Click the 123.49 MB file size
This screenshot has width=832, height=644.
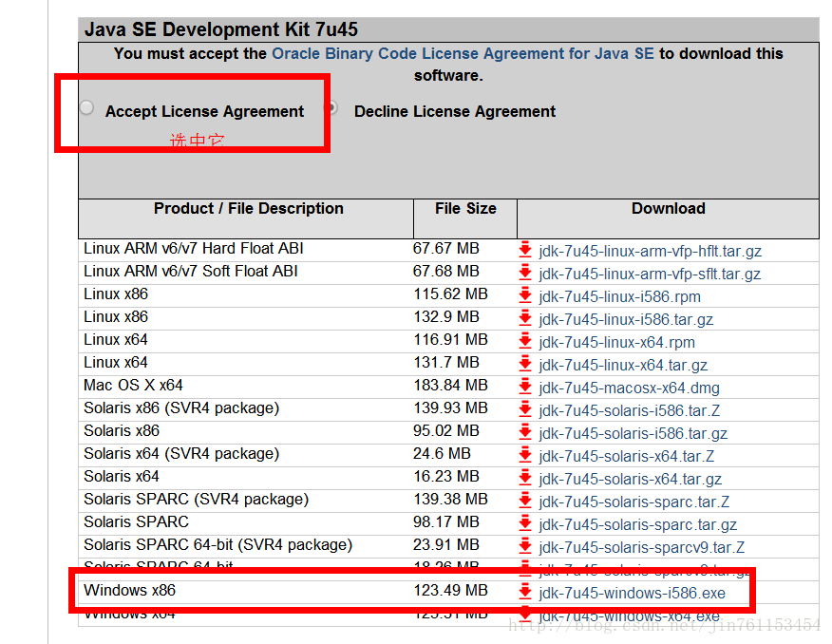[x=450, y=591]
